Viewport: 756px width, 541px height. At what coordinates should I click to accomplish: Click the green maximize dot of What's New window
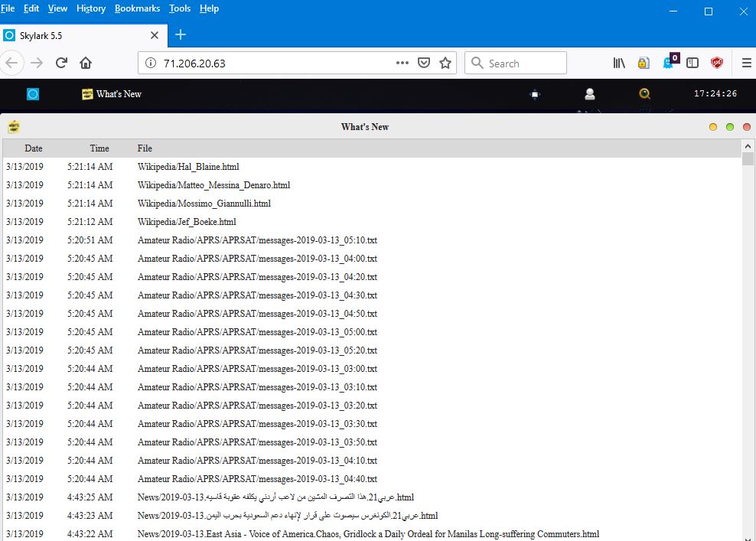click(730, 127)
